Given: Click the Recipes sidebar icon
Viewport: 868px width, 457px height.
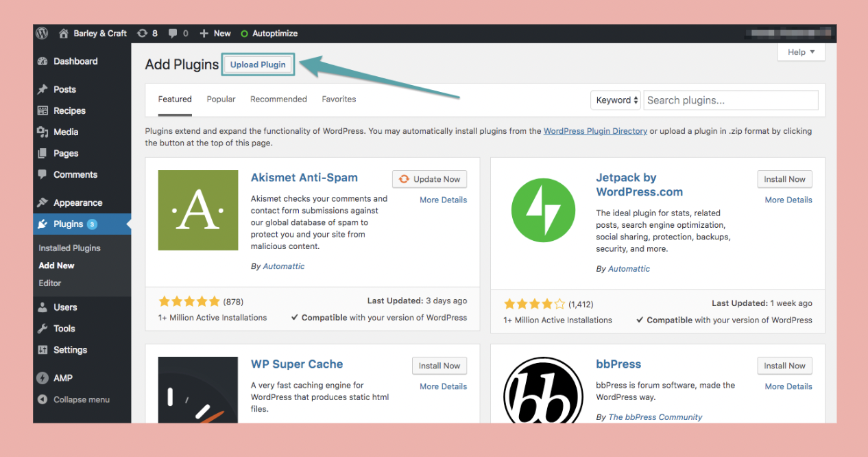Looking at the screenshot, I should point(43,110).
